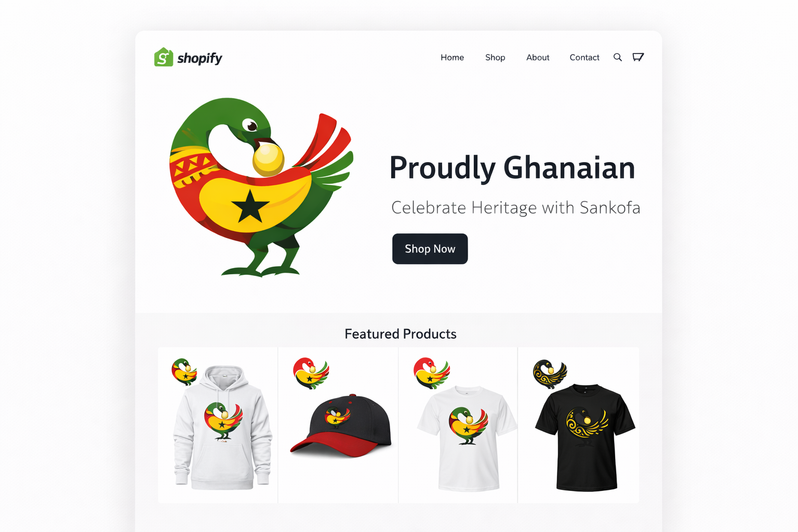This screenshot has width=798, height=532.
Task: Click the Featured Products heading
Action: (401, 334)
